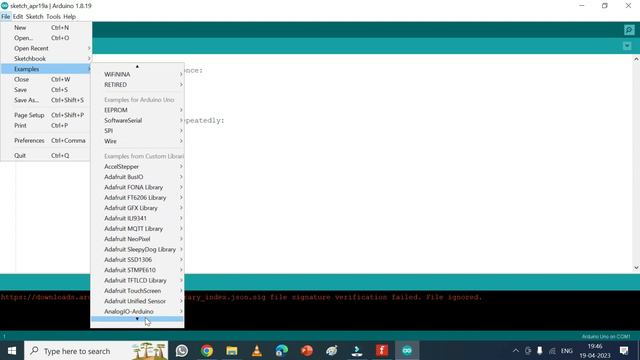Open the red F application in taskbar
This screenshot has width=640, height=360.
point(382,351)
